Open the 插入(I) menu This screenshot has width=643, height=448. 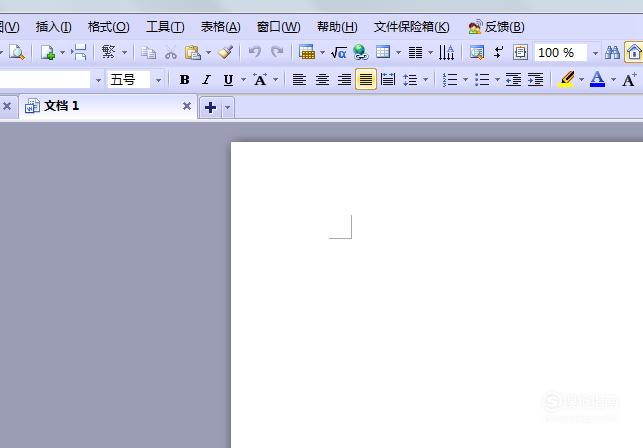pos(53,27)
